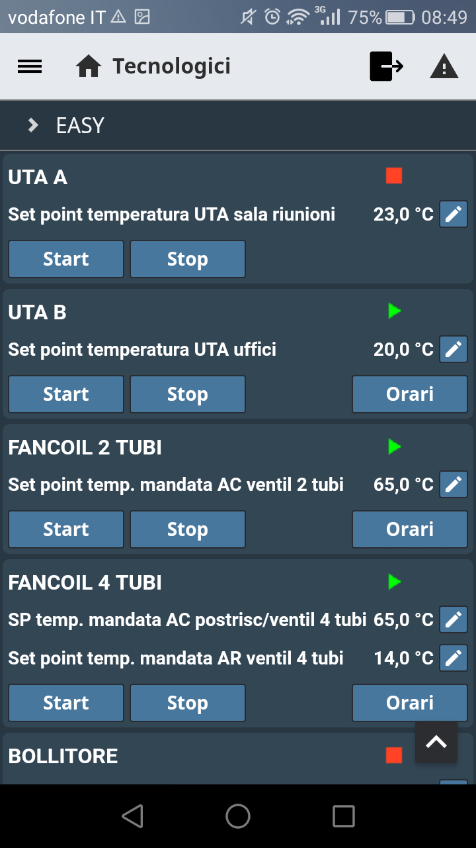The width and height of the screenshot is (476, 848).
Task: Tap the home icon beside Tecnologici
Action: (88, 67)
